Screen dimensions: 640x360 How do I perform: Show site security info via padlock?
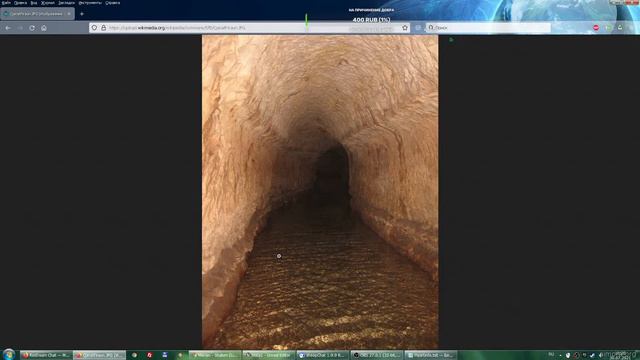coord(104,28)
